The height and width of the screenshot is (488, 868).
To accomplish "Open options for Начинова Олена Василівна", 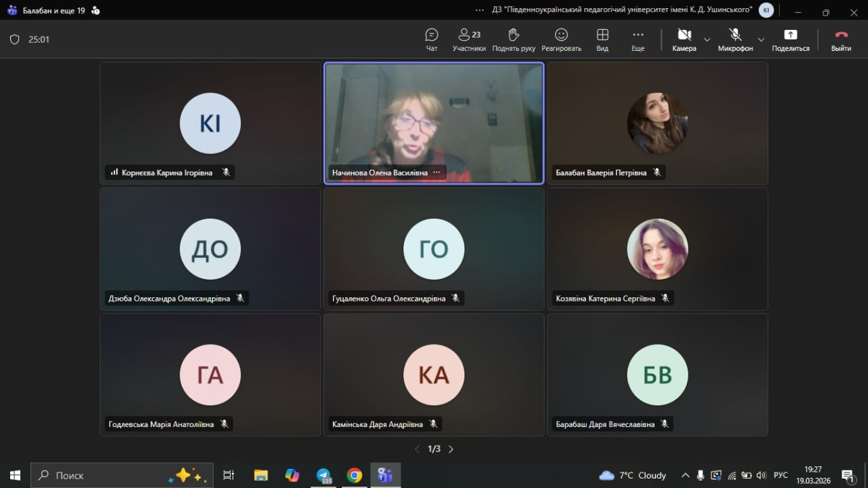I will tap(437, 172).
